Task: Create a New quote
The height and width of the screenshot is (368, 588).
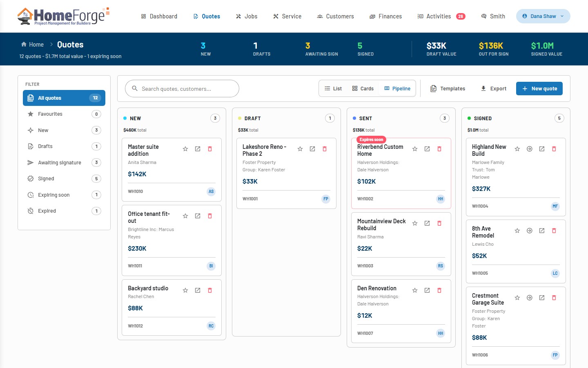Action: pos(539,88)
